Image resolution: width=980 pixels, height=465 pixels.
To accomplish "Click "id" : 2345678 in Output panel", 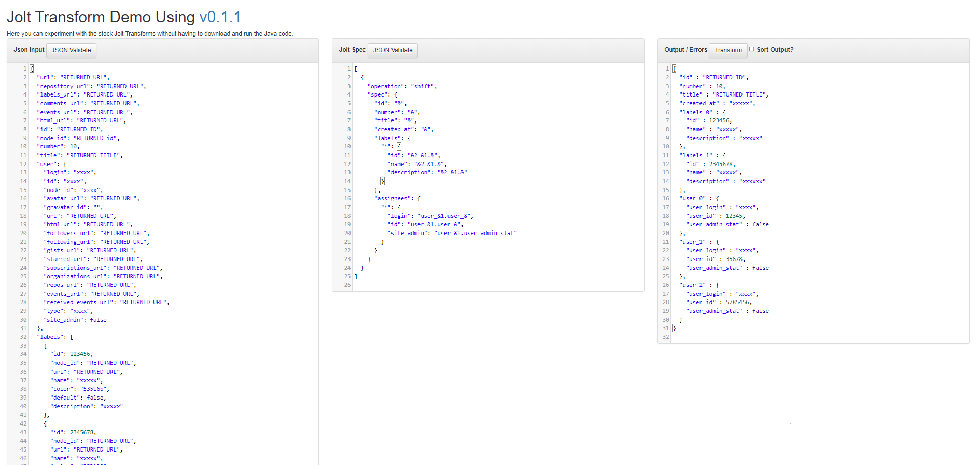I will [x=710, y=164].
